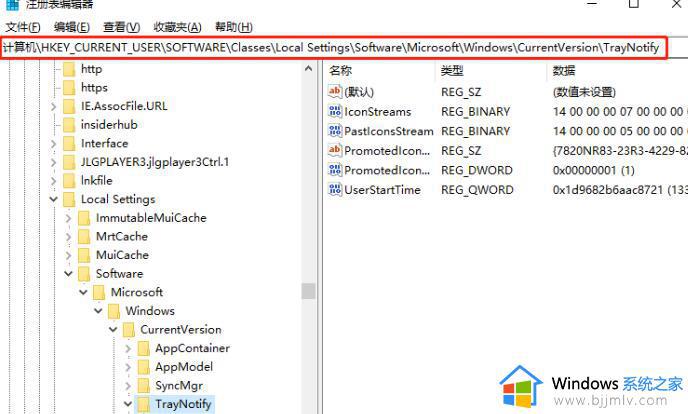Click the JLGPLAYER3.jlgplayer3Ctrl.1 folder icon
Viewport: 688px width, 414px height.
[x=69, y=162]
